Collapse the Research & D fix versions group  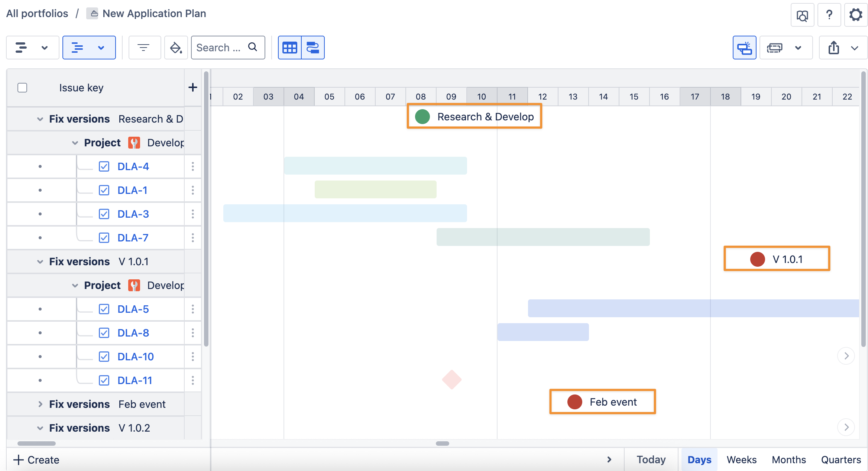pyautogui.click(x=40, y=119)
